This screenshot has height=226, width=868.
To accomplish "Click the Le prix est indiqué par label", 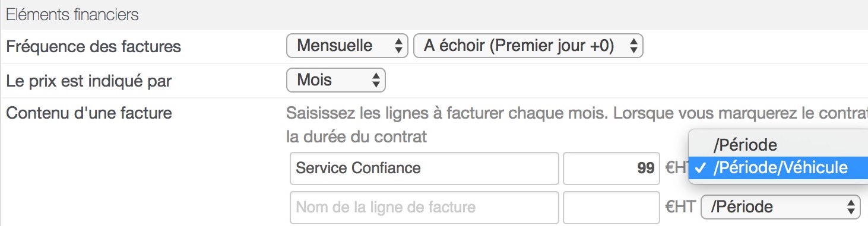I will click(89, 81).
